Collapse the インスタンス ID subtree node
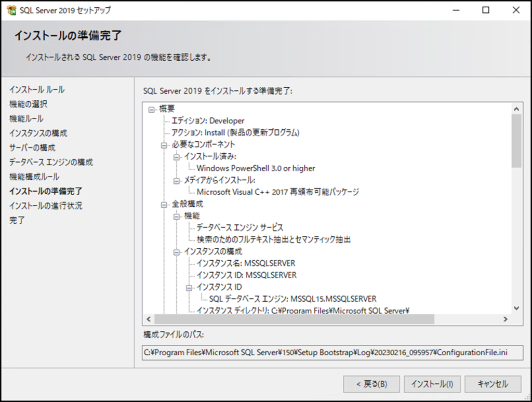Image resolution: width=532 pixels, height=402 pixels. click(189, 288)
